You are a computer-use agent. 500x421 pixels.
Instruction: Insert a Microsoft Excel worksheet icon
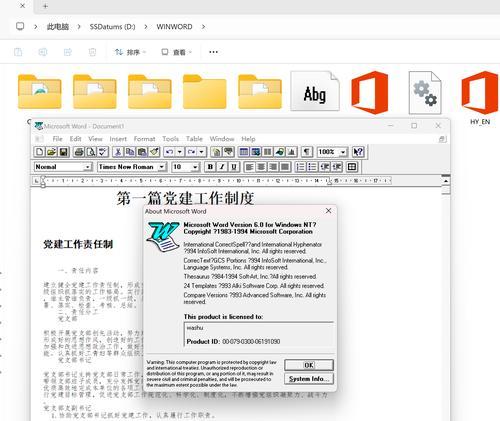click(x=256, y=152)
